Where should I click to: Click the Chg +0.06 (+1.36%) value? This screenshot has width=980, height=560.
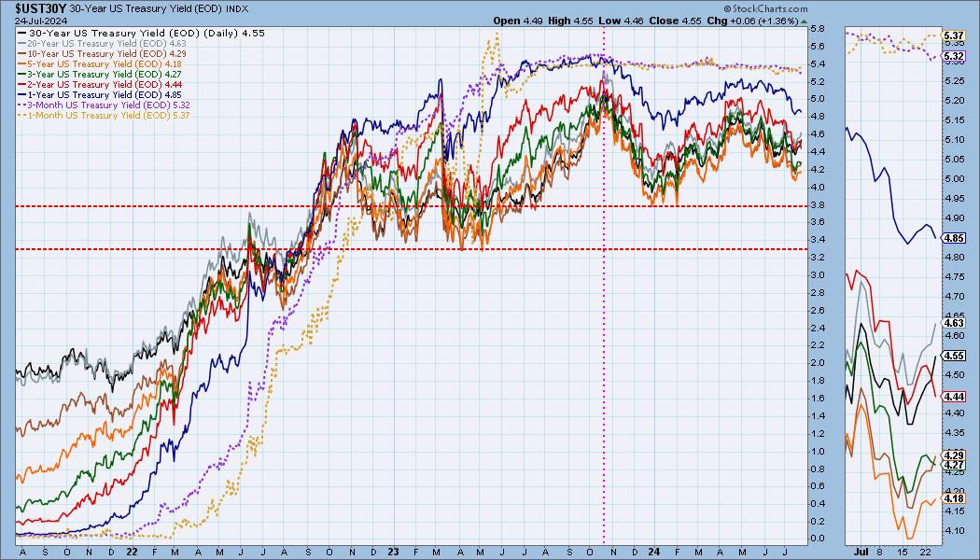click(x=752, y=21)
